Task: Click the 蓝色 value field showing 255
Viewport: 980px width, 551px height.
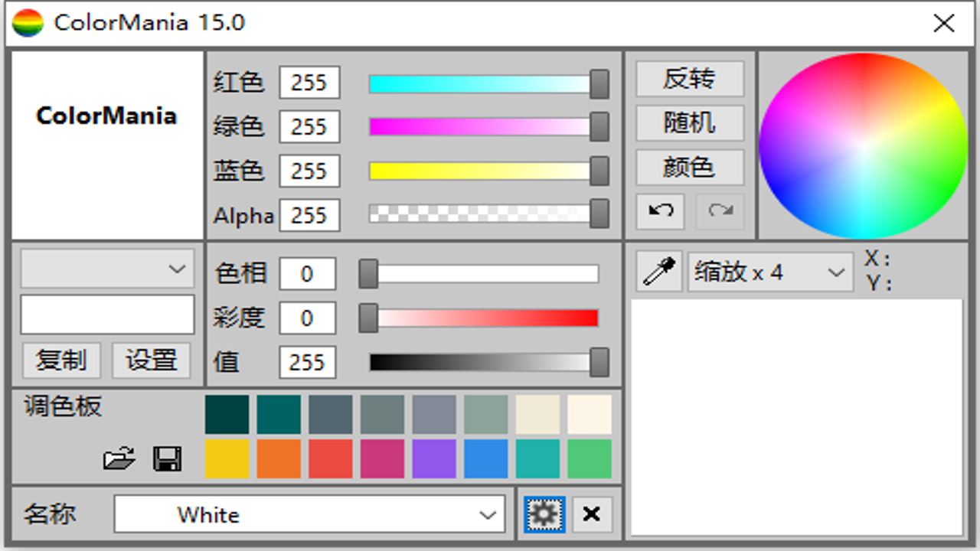Action: point(309,171)
